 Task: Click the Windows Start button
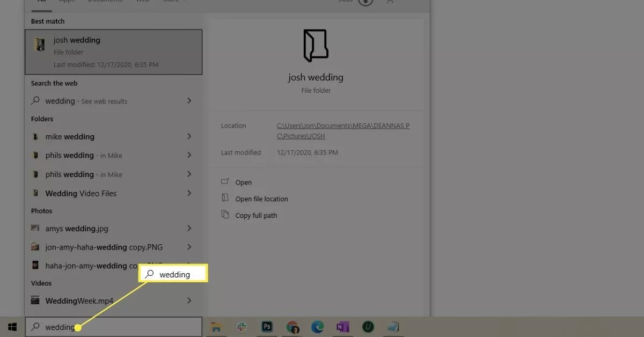pyautogui.click(x=12, y=326)
